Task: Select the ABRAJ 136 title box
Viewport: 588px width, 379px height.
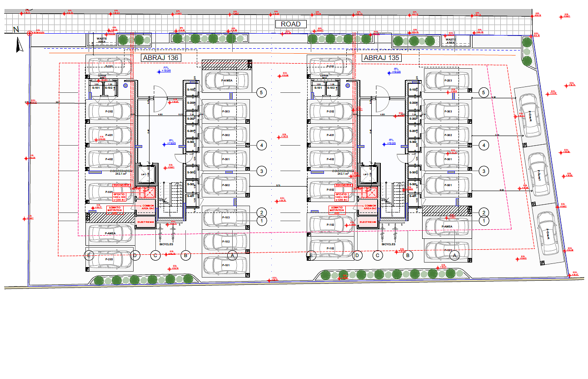Action: pos(160,58)
